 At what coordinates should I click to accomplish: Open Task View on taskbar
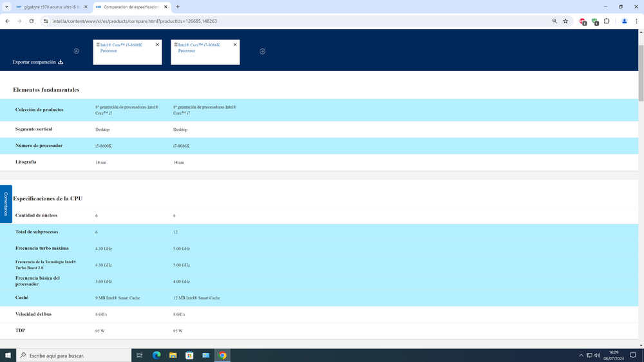point(140,356)
